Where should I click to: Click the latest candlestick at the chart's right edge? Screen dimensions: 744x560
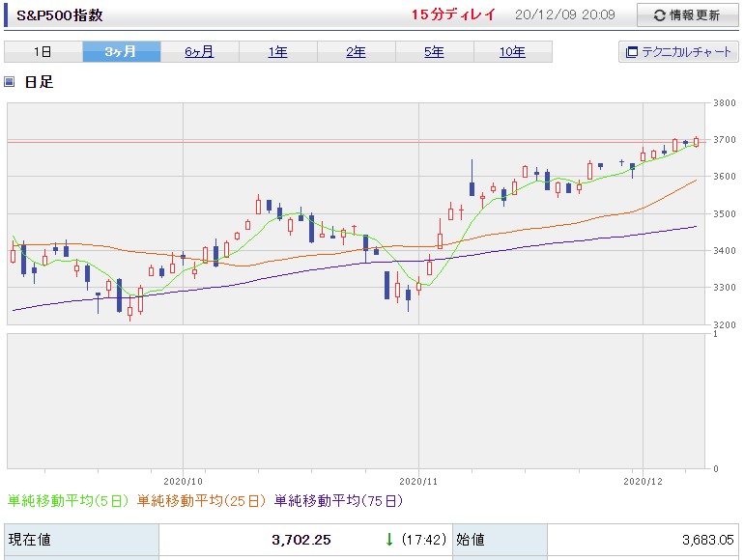click(696, 142)
